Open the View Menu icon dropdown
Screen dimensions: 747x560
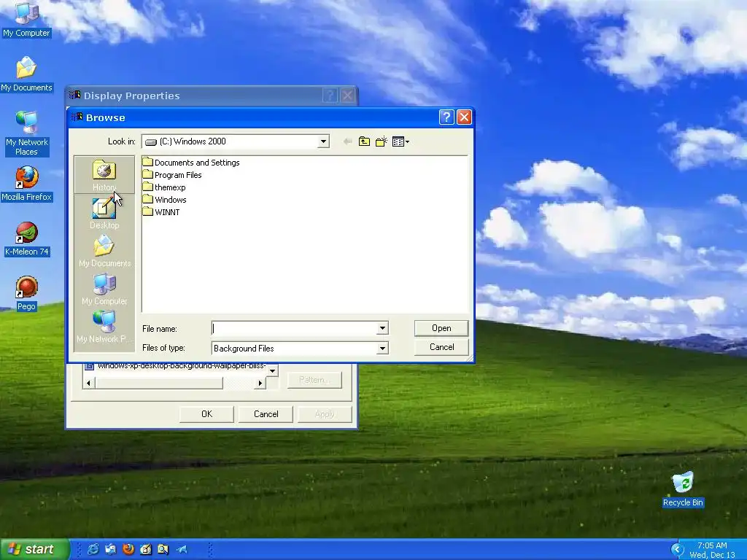point(400,141)
